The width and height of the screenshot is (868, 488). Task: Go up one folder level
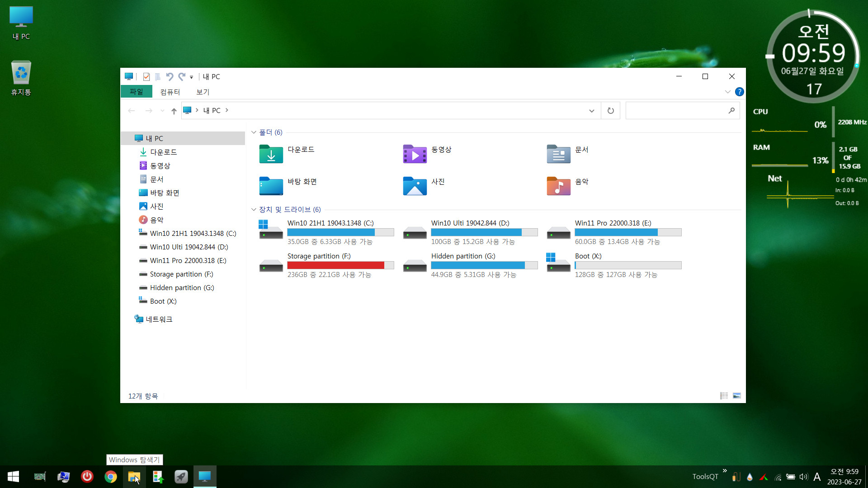174,111
